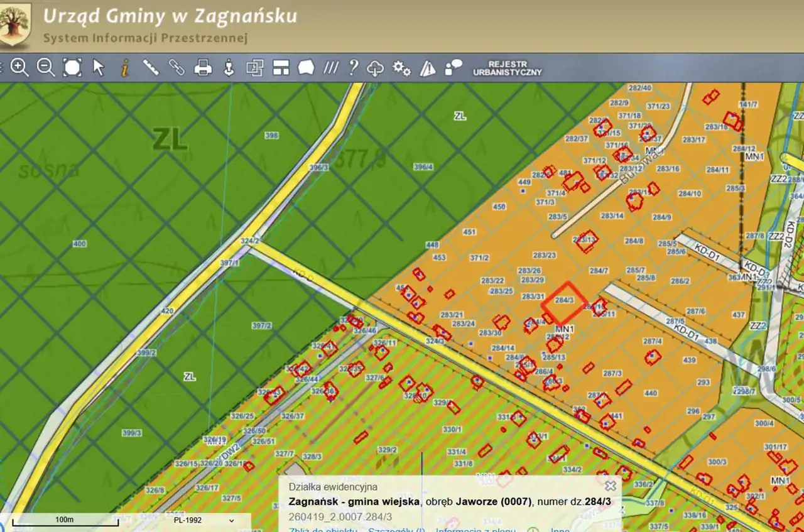Screen dimensions: 804x532
Task: Click the zoom out magnifier tool
Action: pos(46,68)
